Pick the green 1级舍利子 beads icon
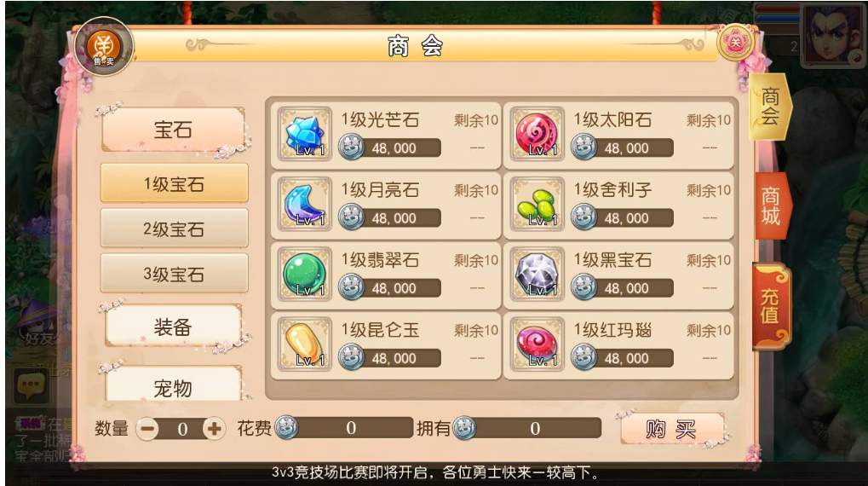The image size is (868, 486). (x=537, y=204)
